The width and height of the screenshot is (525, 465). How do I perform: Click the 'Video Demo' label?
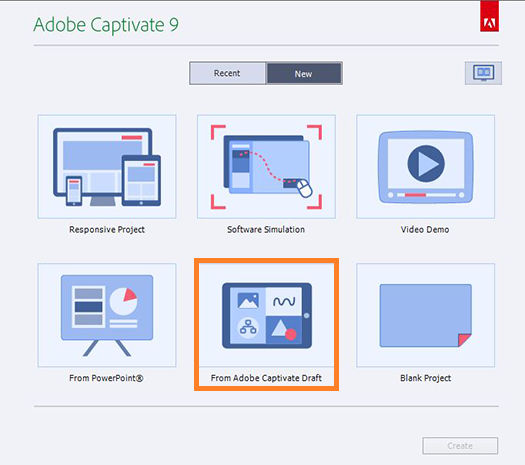425,230
